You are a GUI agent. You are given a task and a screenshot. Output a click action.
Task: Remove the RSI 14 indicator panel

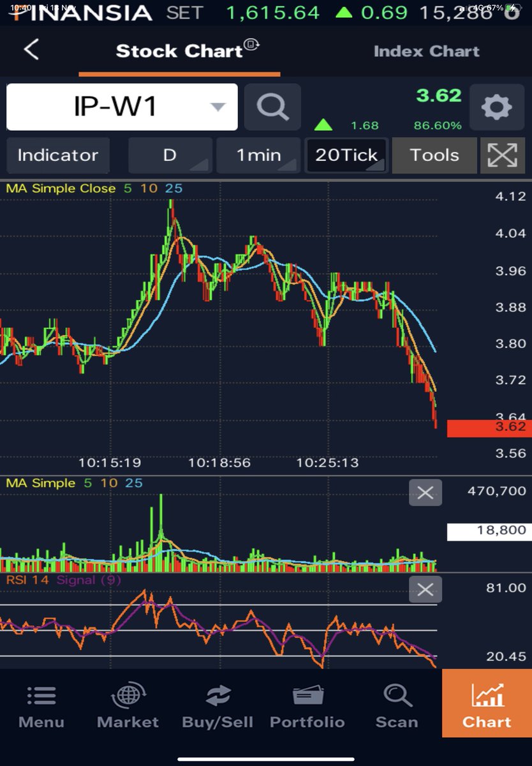click(425, 590)
